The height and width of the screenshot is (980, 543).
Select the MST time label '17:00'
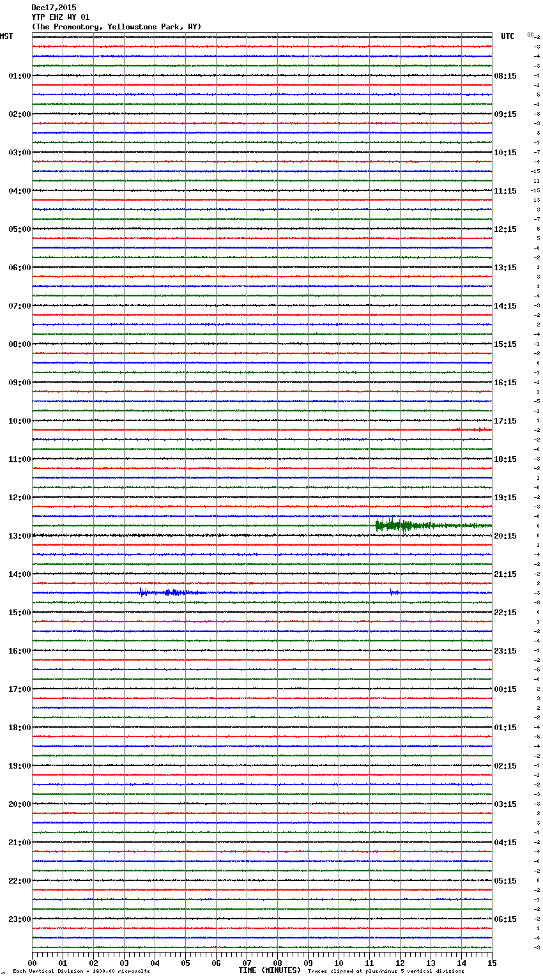click(x=20, y=689)
